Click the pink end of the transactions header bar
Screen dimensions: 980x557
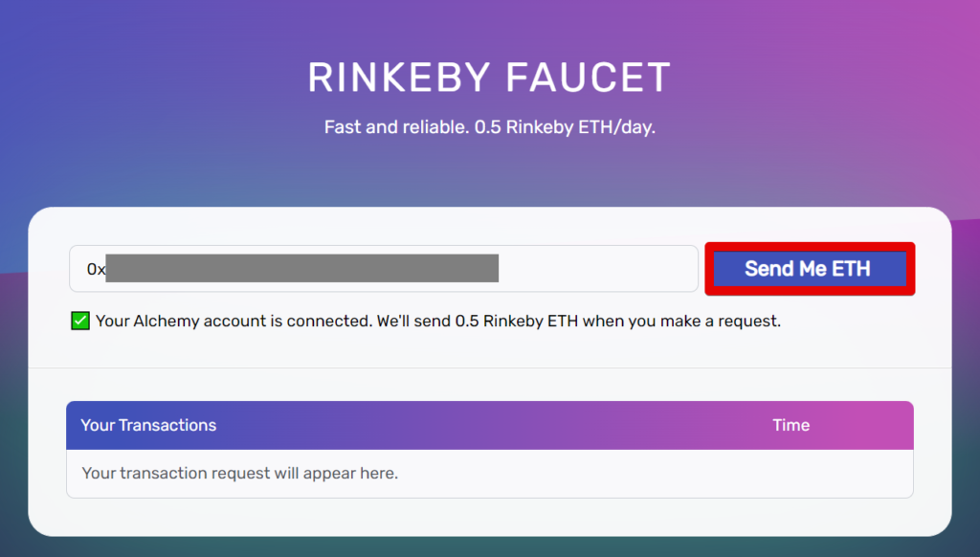pos(885,425)
